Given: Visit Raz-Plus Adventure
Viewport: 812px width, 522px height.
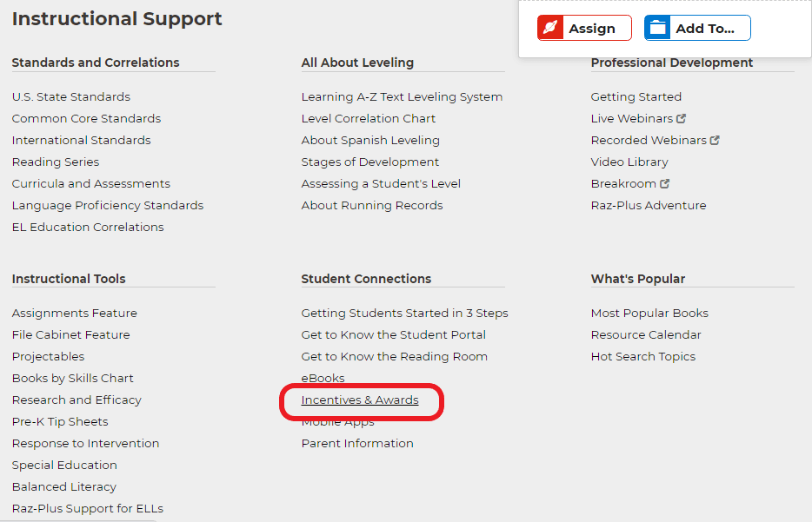Looking at the screenshot, I should click(x=649, y=206).
